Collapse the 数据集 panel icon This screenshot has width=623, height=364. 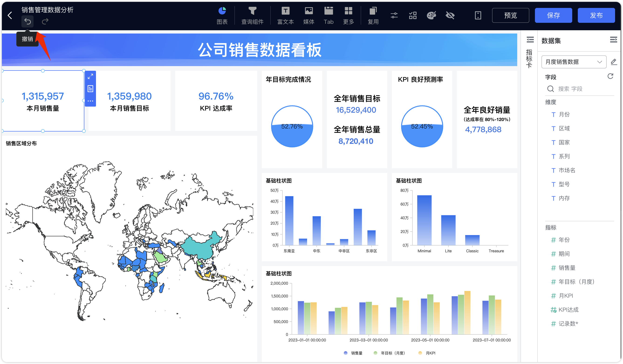pyautogui.click(x=613, y=40)
